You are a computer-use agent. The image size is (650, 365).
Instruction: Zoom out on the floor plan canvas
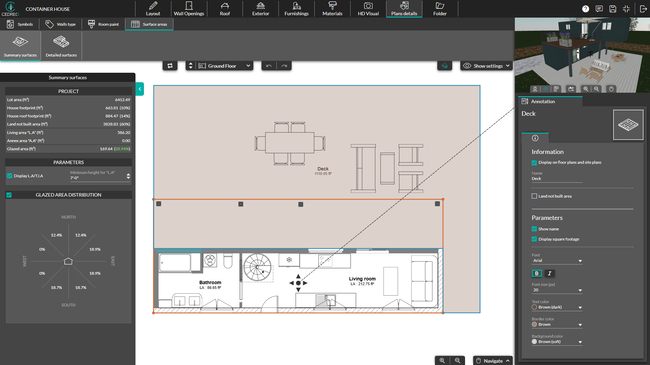tap(458, 360)
